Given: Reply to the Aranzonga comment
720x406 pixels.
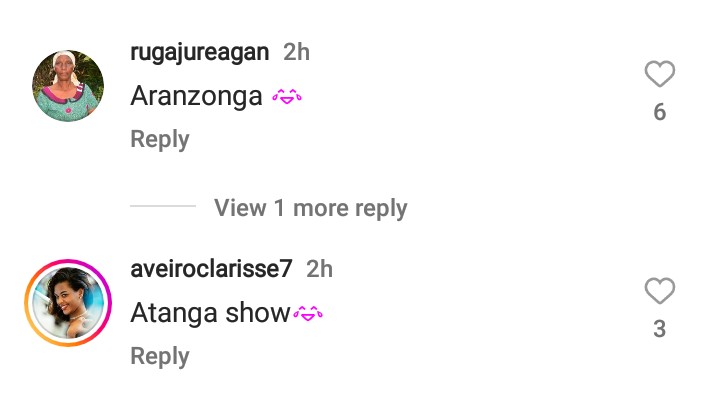Looking at the screenshot, I should point(160,140).
